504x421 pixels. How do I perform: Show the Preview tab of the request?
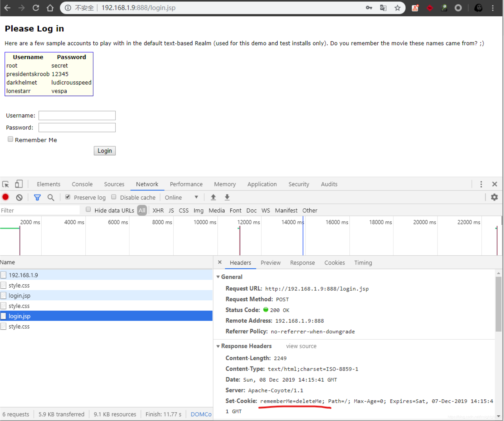271,263
